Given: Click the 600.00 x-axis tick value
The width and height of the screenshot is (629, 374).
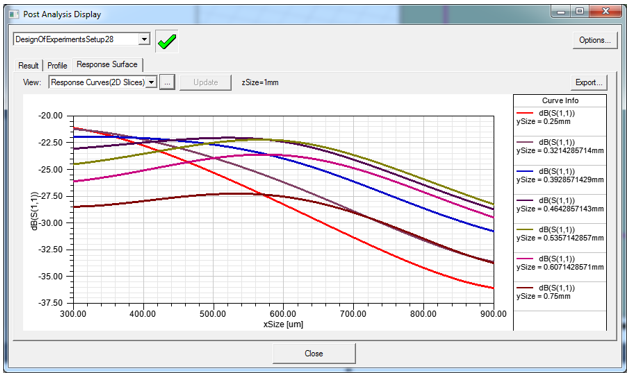Looking at the screenshot, I should click(x=283, y=314).
